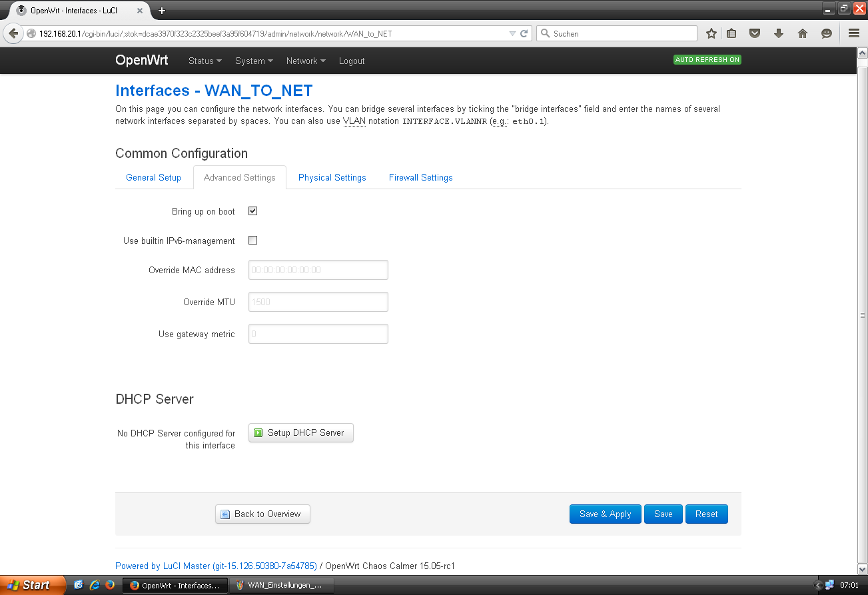Screen dimensions: 868x595
Task: Save page to Pocket icon
Action: click(755, 33)
